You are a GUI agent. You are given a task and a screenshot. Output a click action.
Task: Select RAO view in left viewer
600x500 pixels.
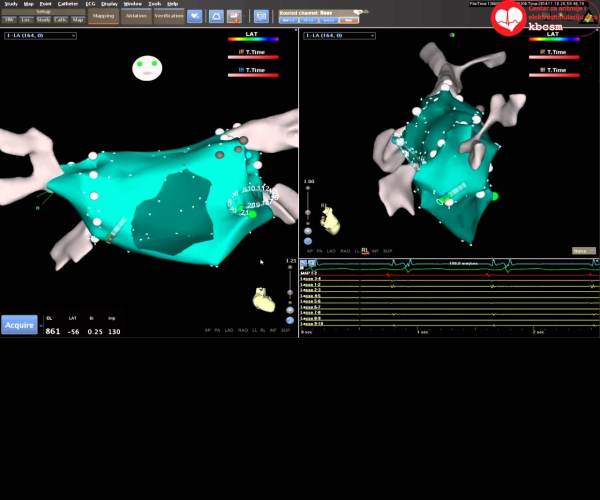pyautogui.click(x=243, y=330)
